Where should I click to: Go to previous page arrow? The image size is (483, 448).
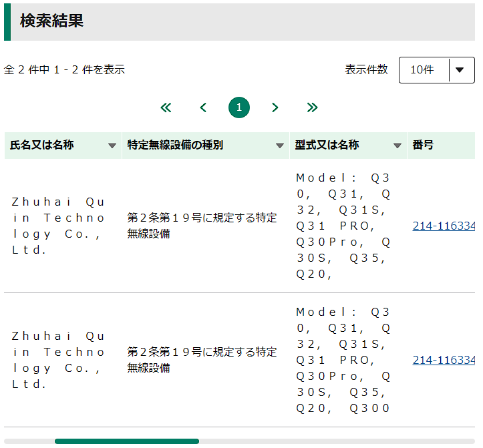(203, 107)
